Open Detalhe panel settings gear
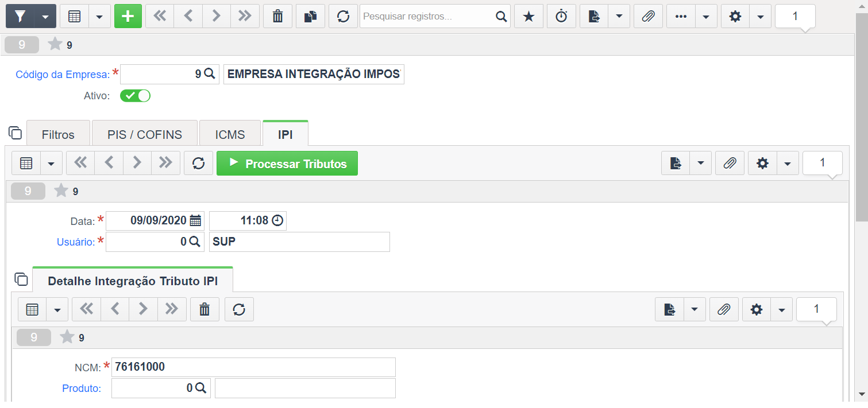The height and width of the screenshot is (408, 868). 757,309
